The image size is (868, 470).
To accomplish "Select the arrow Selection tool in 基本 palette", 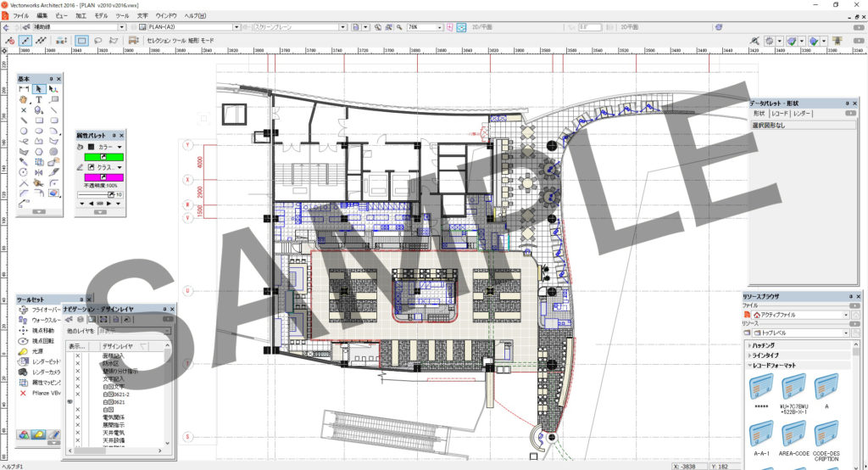I will 39,89.
